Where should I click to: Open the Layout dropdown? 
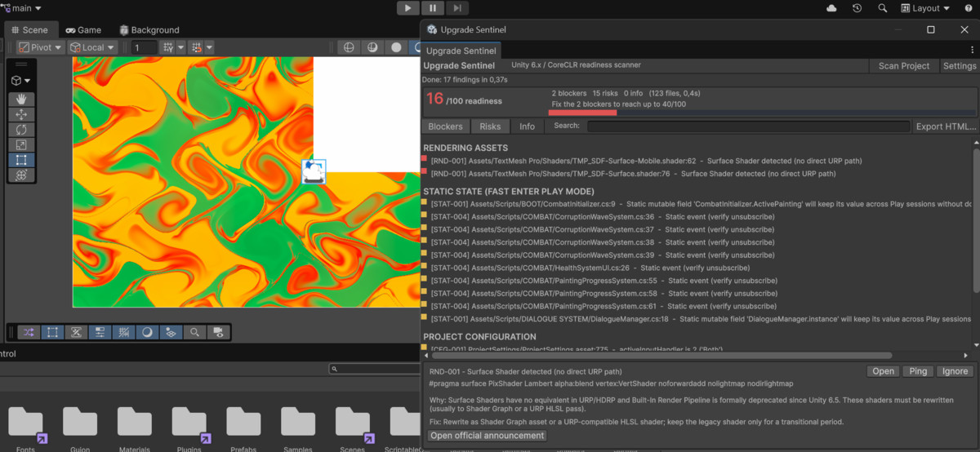coord(925,8)
